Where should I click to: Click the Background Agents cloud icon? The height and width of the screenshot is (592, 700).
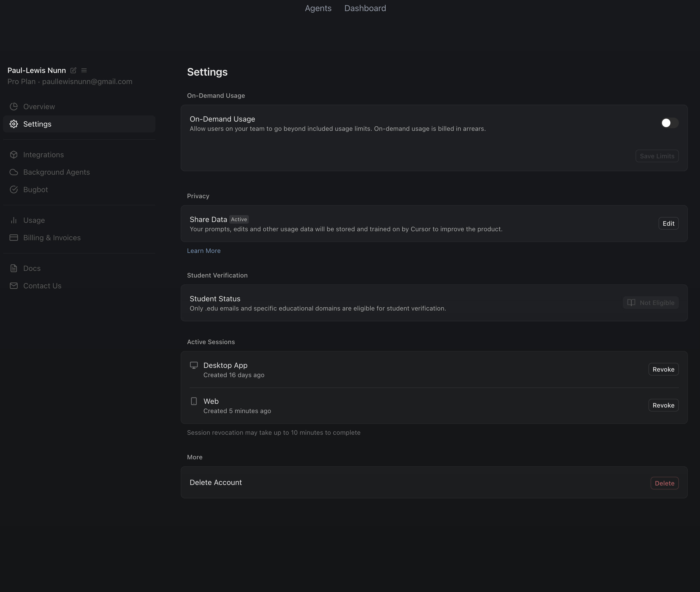coord(14,172)
